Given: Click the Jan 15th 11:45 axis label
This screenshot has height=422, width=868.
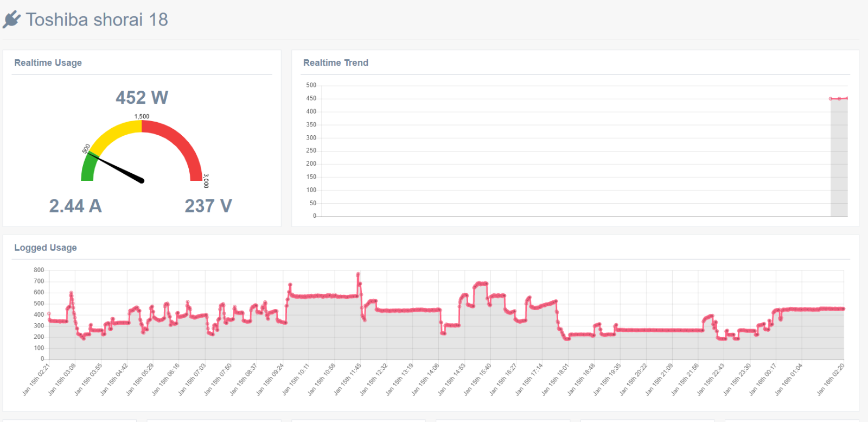Looking at the screenshot, I should point(348,379).
